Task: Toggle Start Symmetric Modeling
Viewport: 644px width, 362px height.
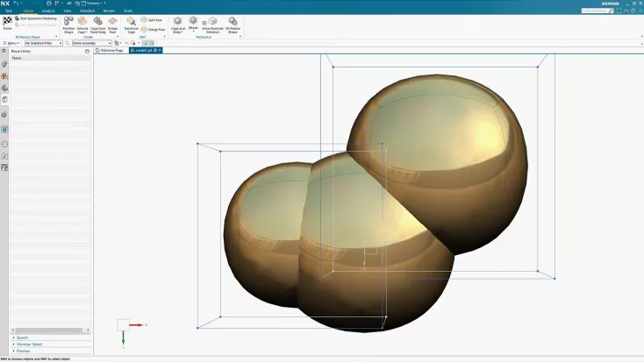Action: 33,18
